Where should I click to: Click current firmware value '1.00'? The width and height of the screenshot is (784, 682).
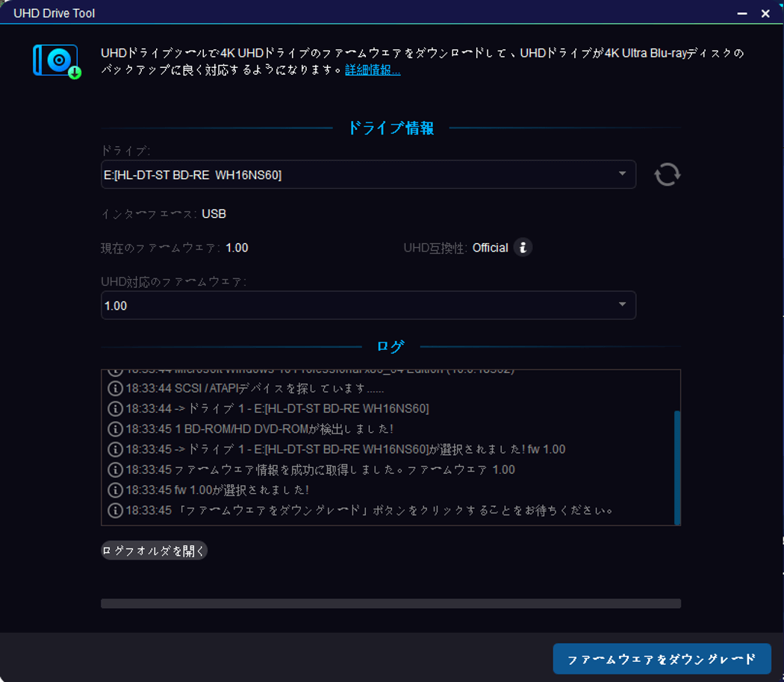pyautogui.click(x=237, y=248)
